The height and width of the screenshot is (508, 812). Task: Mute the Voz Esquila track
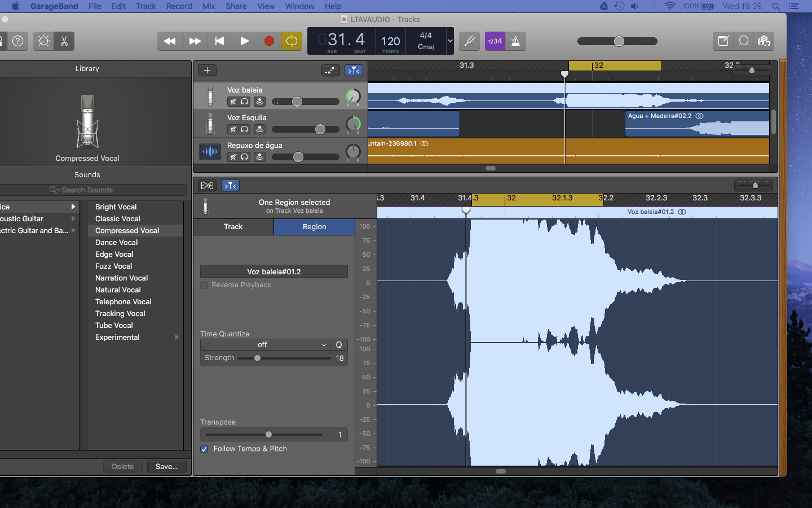233,129
